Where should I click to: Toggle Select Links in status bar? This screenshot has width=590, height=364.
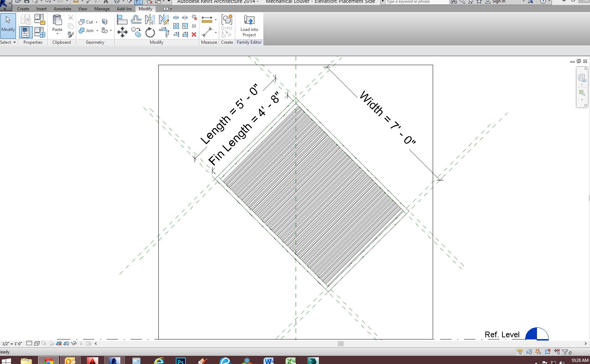point(520,352)
